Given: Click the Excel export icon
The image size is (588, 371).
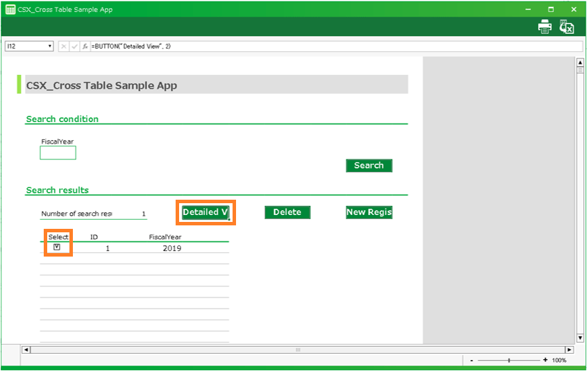Looking at the screenshot, I should point(567,27).
